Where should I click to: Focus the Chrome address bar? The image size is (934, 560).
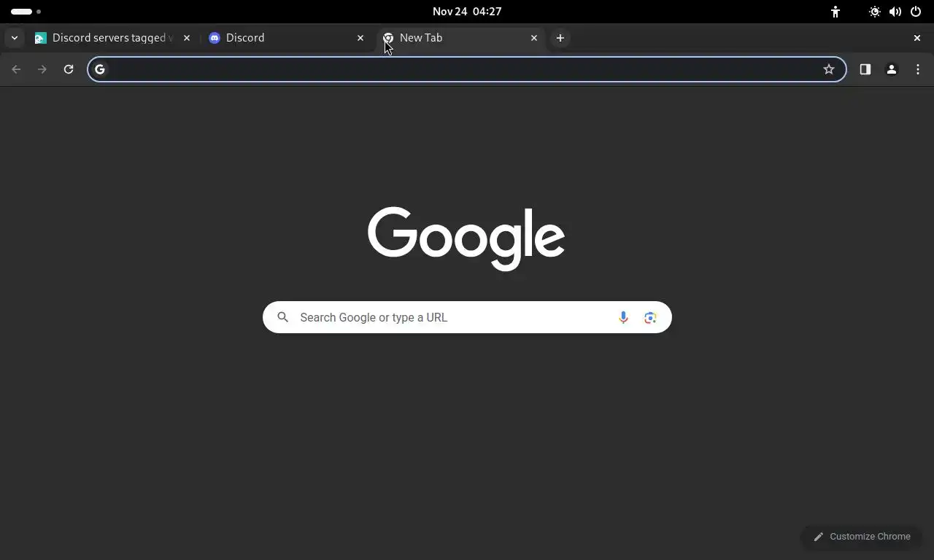pyautogui.click(x=467, y=69)
